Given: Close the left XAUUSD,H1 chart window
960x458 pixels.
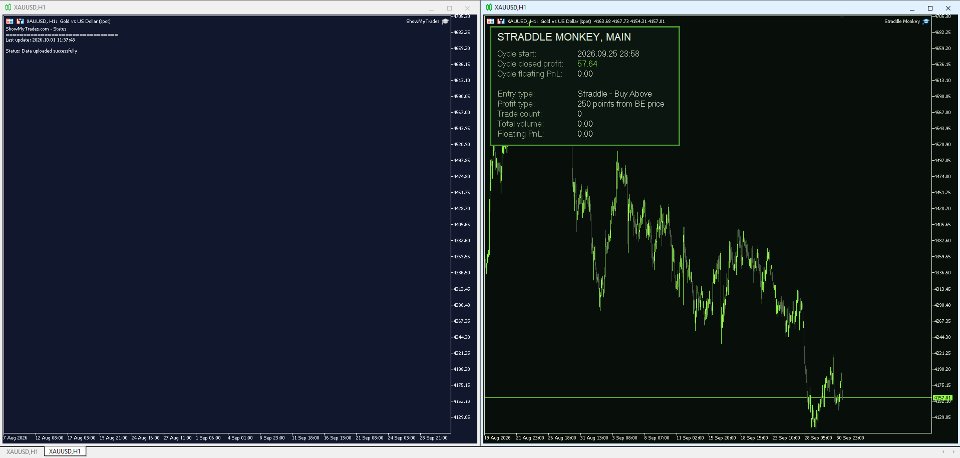Looking at the screenshot, I should click(467, 8).
